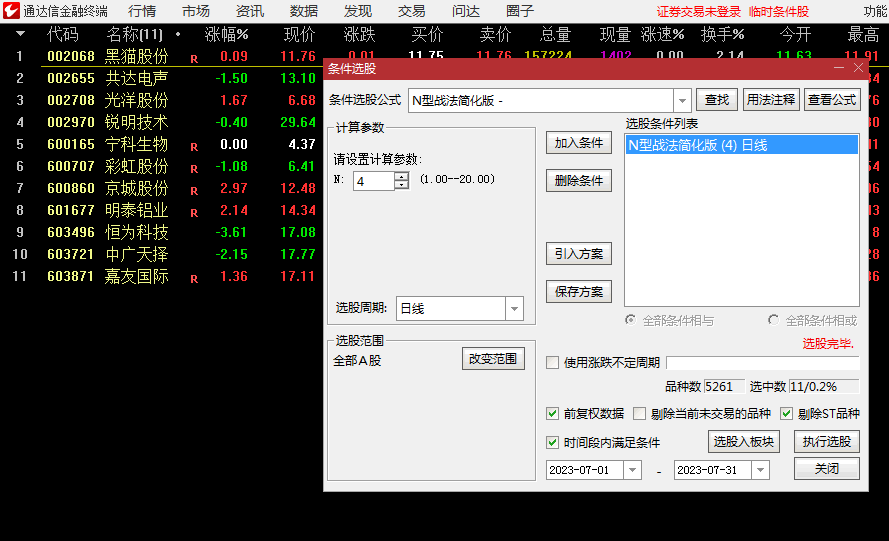Image resolution: width=889 pixels, height=541 pixels.
Task: Click the start date 2023-07-01 field
Action: coord(585,470)
